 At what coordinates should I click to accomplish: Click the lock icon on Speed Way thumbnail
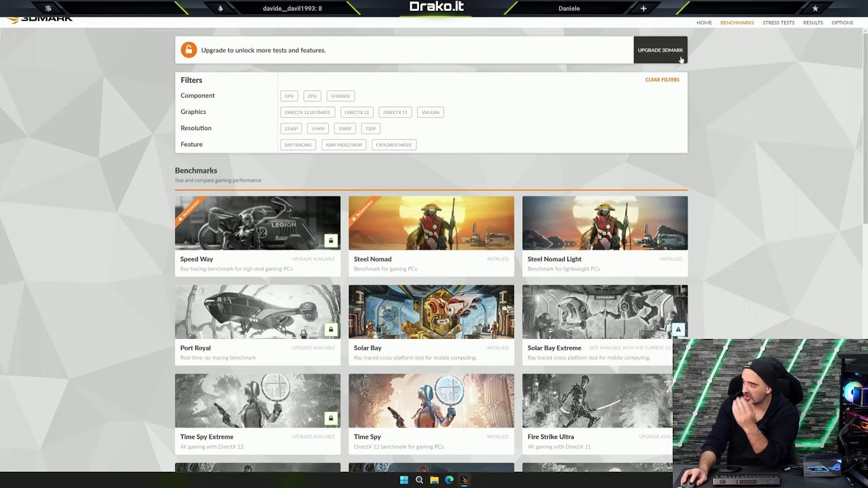tap(331, 241)
